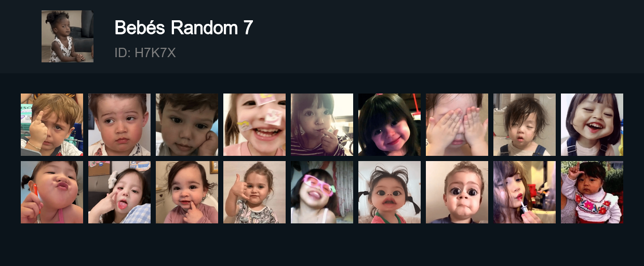Choose pigtailed baby with wide eyes sticker
Screen dimensions: 644x266
[x=390, y=192]
